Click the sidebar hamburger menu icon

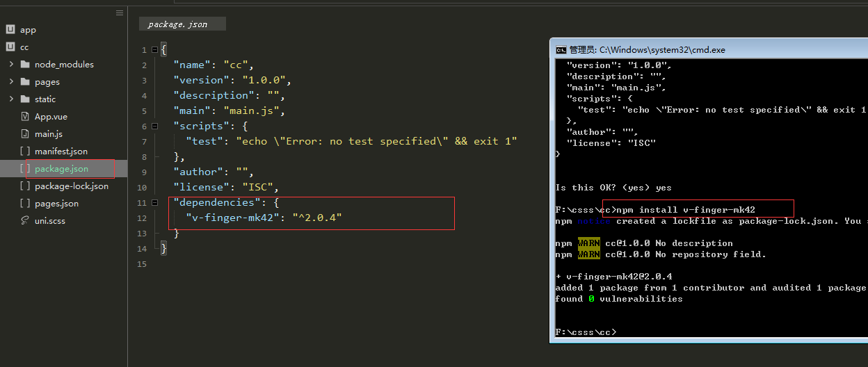(120, 13)
